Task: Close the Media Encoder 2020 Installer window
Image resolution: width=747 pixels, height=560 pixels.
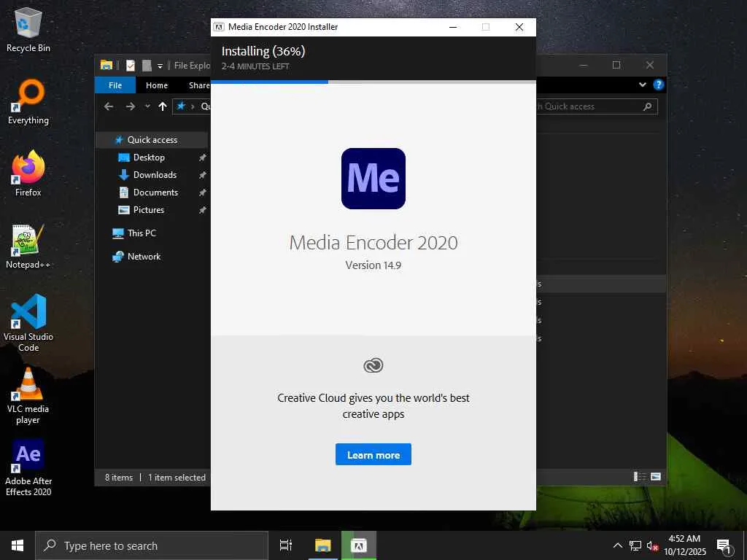Action: pyautogui.click(x=519, y=27)
